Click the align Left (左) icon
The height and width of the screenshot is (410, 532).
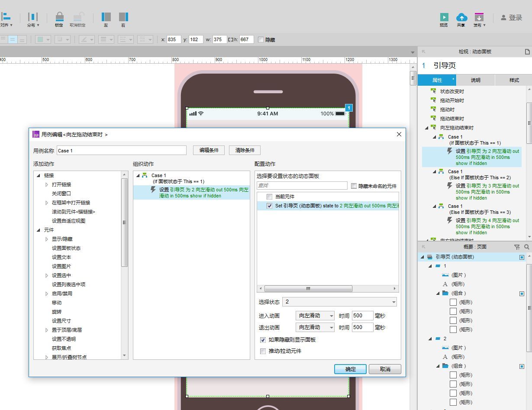tap(106, 17)
